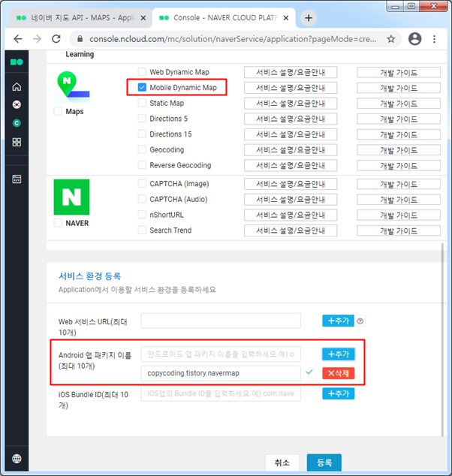Click the 등록 register button

pos(324,462)
